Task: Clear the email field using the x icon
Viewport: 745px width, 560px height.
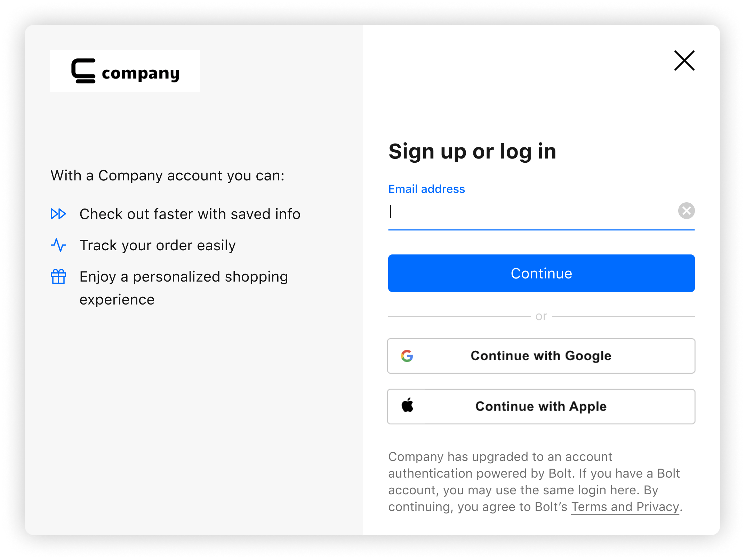Action: coord(687,211)
